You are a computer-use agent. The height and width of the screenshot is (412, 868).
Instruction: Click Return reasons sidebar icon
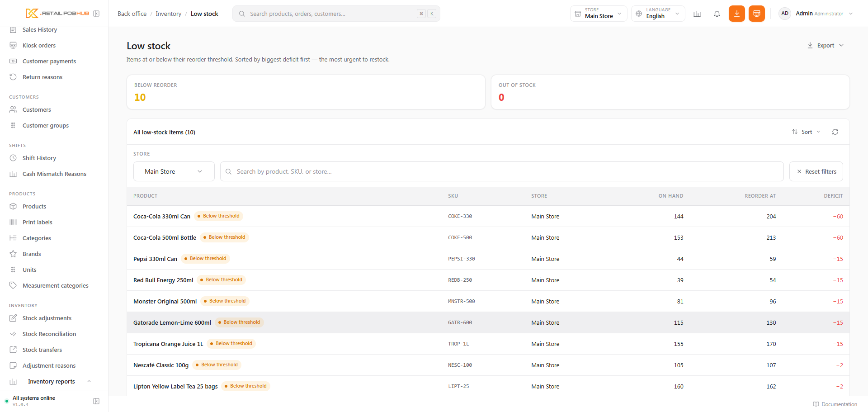tap(13, 77)
